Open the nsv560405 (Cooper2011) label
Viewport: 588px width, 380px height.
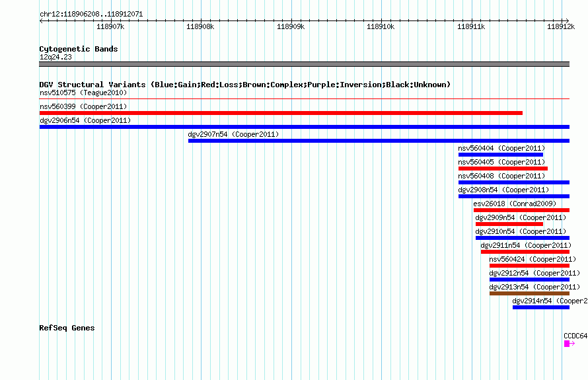pos(501,162)
